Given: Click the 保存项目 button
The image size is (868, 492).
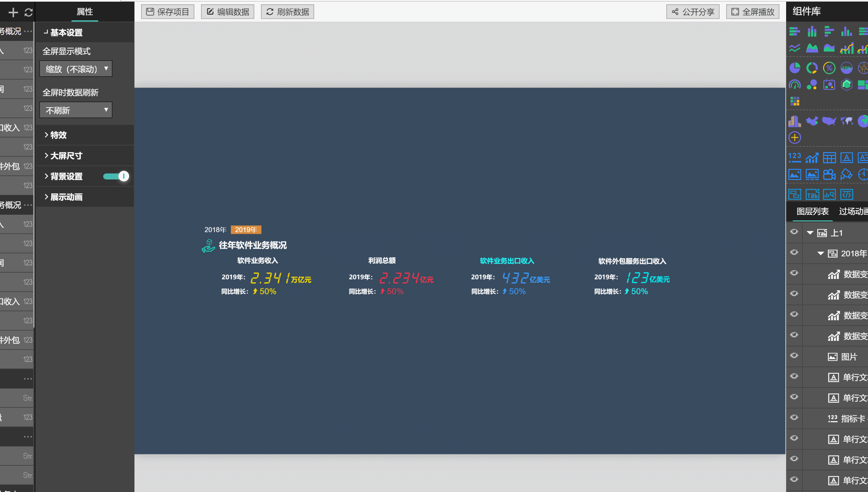Looking at the screenshot, I should click(167, 12).
